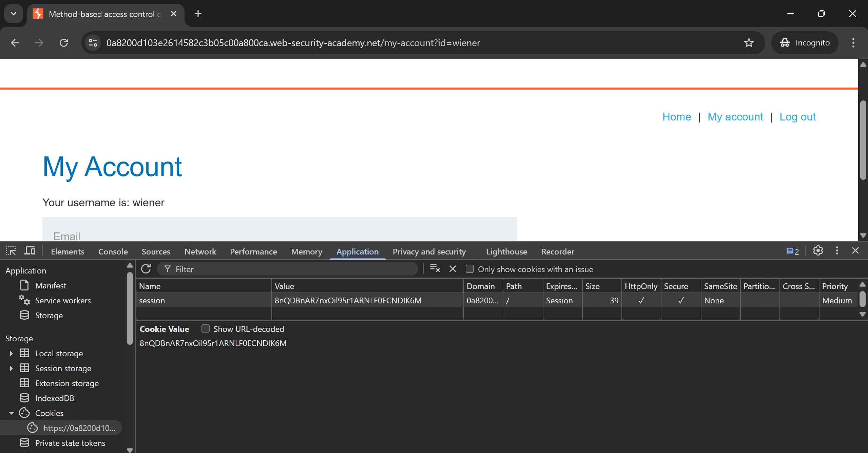This screenshot has height=453, width=868.
Task: Expand the Session storage tree item
Action: pyautogui.click(x=11, y=369)
